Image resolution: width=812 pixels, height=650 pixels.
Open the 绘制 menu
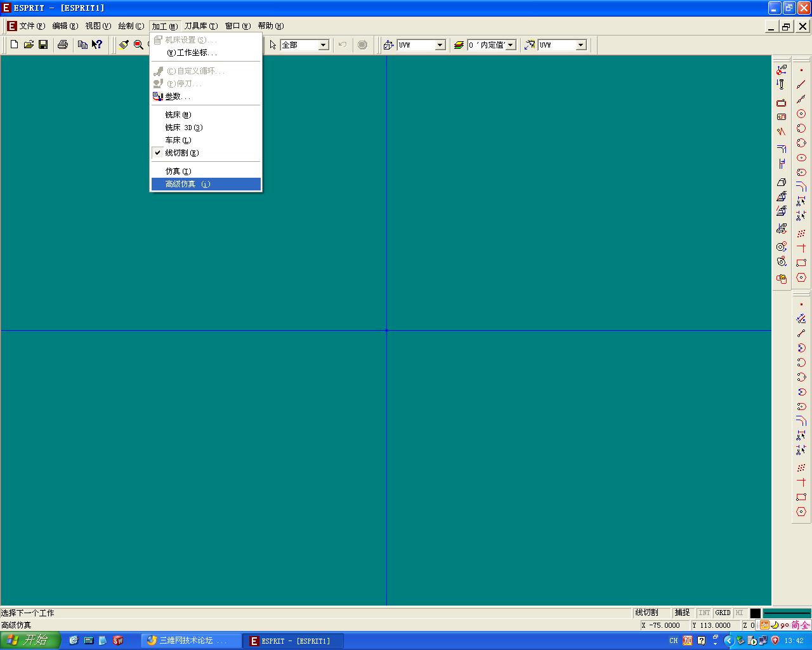131,26
